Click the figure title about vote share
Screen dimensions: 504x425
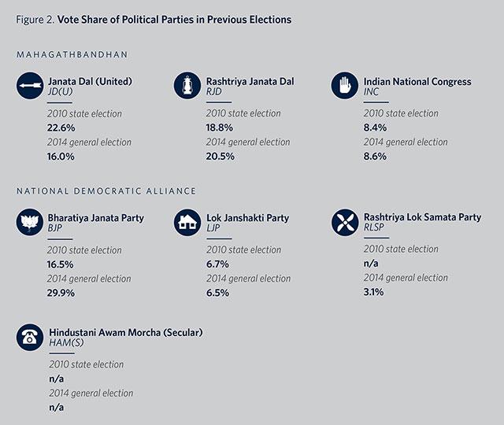(154, 20)
